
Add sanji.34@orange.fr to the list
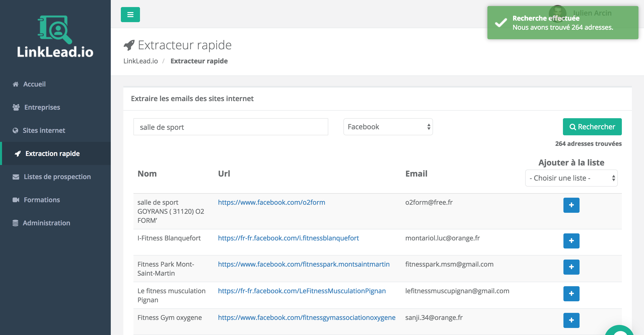(571, 320)
